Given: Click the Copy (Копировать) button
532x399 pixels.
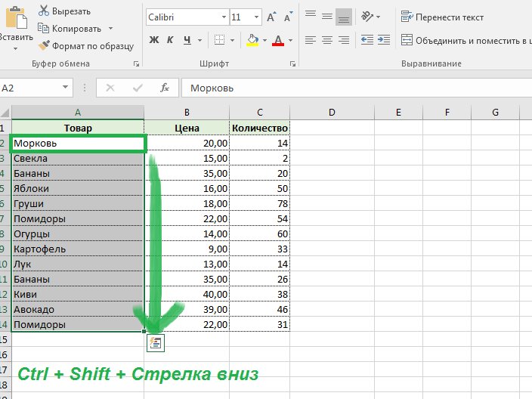Looking at the screenshot, I should 70,29.
